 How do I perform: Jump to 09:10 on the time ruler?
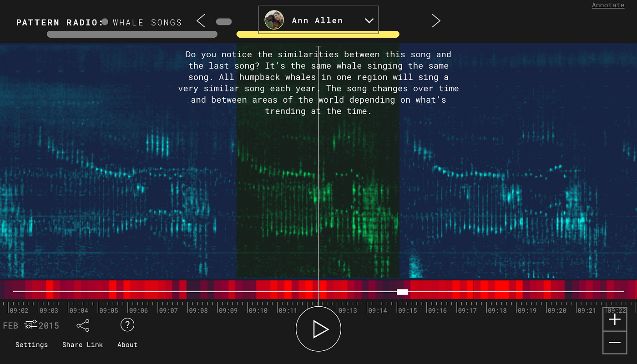coord(258,310)
